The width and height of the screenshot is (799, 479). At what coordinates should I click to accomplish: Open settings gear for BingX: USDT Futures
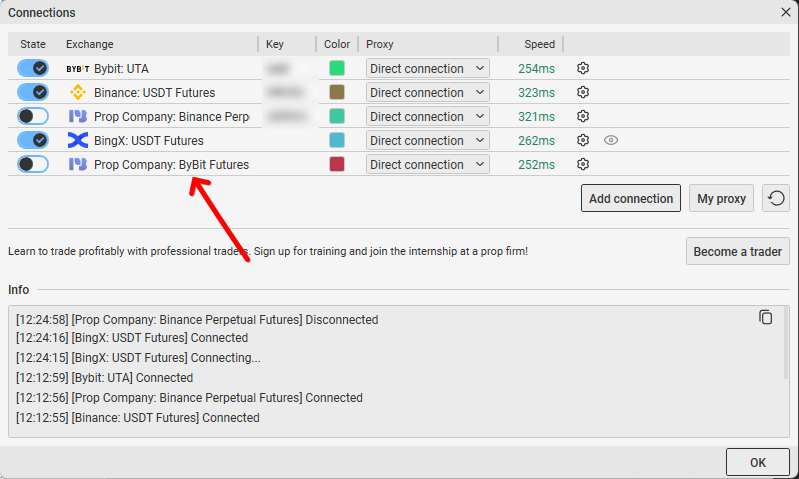click(583, 140)
